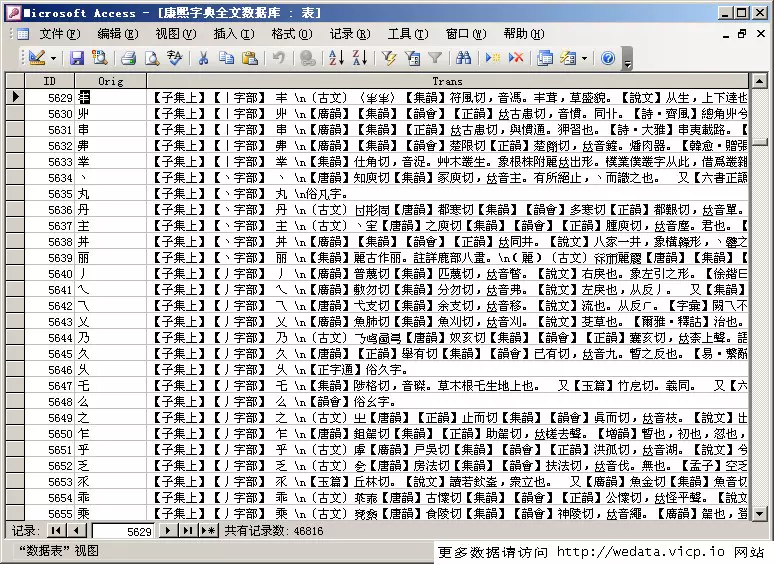774x564 pixels.
Task: Select the Trans column header
Action: click(x=447, y=81)
